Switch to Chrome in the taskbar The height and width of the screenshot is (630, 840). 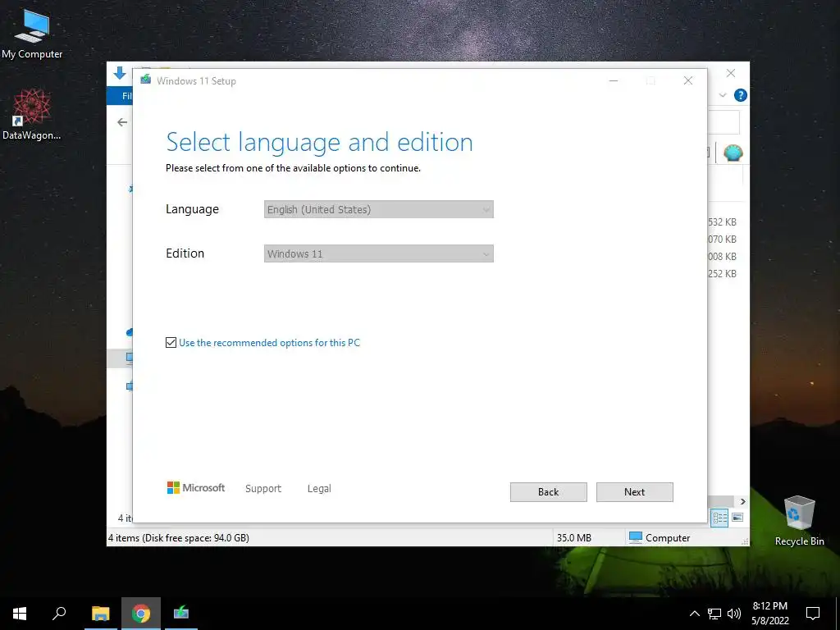tap(141, 614)
